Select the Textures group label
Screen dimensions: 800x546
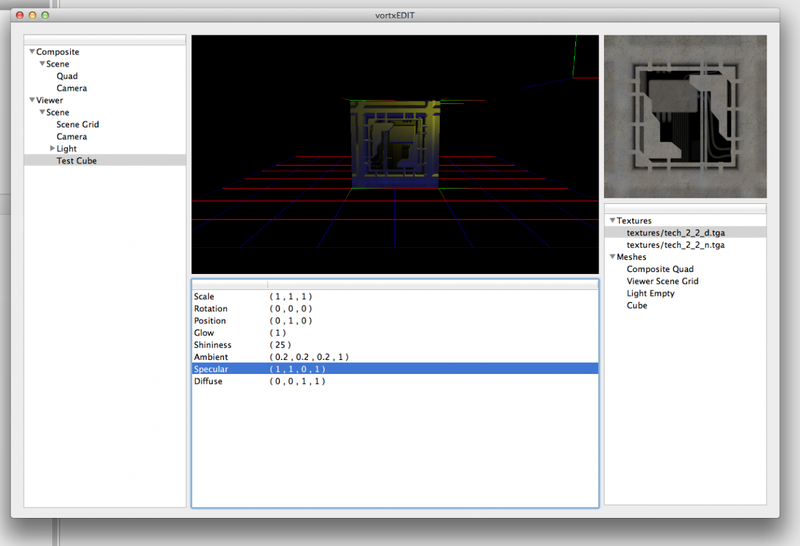pos(634,220)
